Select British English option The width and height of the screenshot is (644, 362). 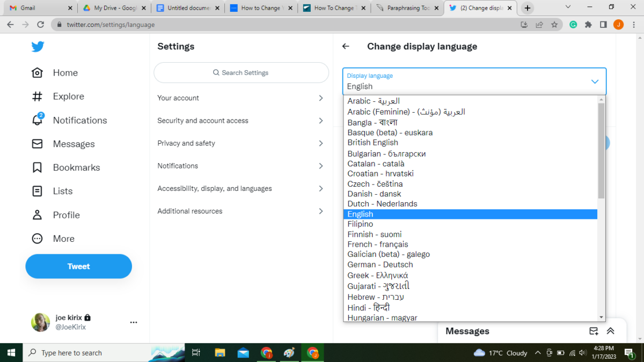pyautogui.click(x=470, y=143)
